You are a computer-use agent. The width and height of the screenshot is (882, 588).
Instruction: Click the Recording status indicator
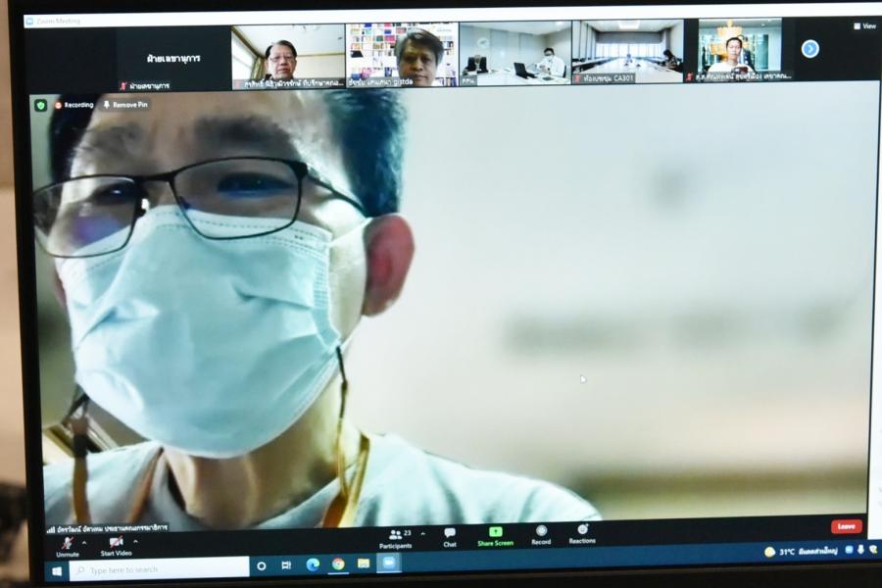[74, 105]
